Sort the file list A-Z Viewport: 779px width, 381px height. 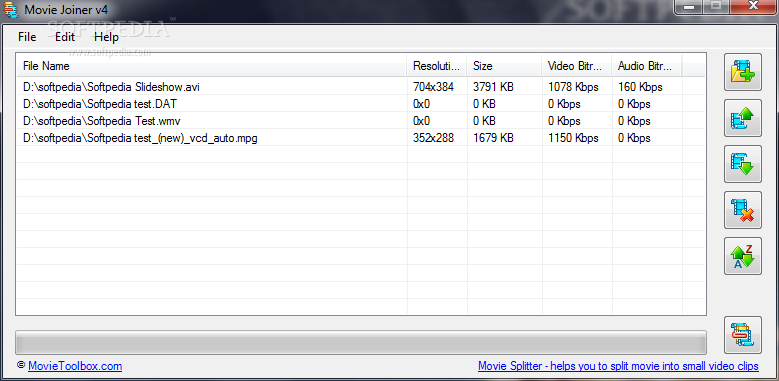coord(742,256)
